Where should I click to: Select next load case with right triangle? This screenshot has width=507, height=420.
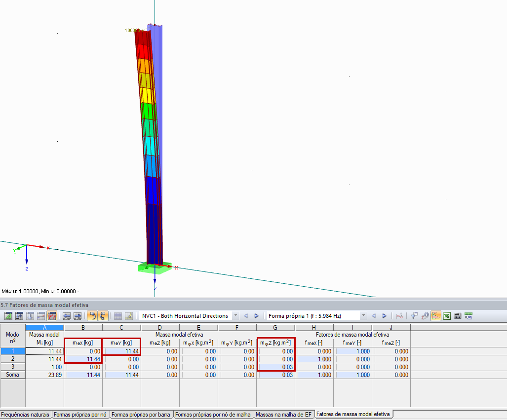[256, 316]
